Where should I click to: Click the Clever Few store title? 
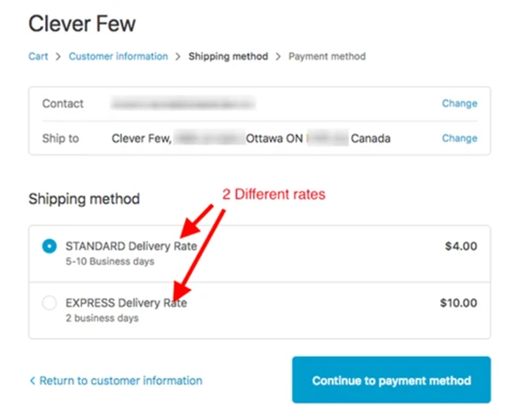click(82, 24)
